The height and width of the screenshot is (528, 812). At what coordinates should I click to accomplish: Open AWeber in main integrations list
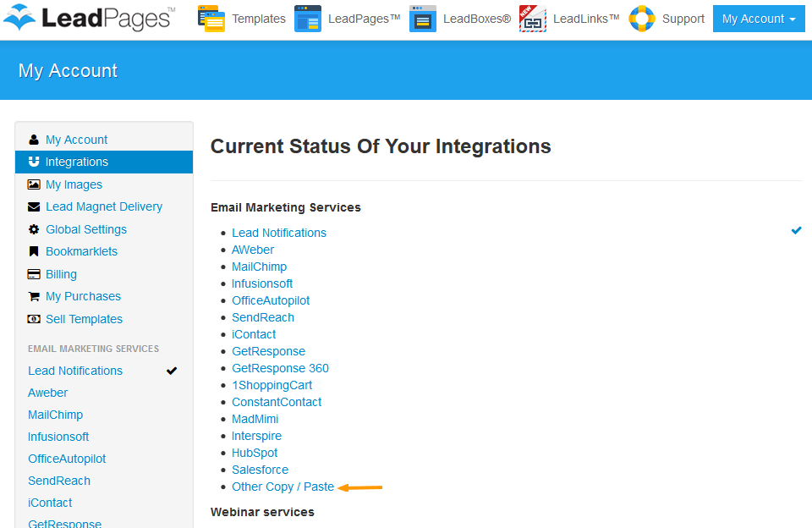point(253,250)
